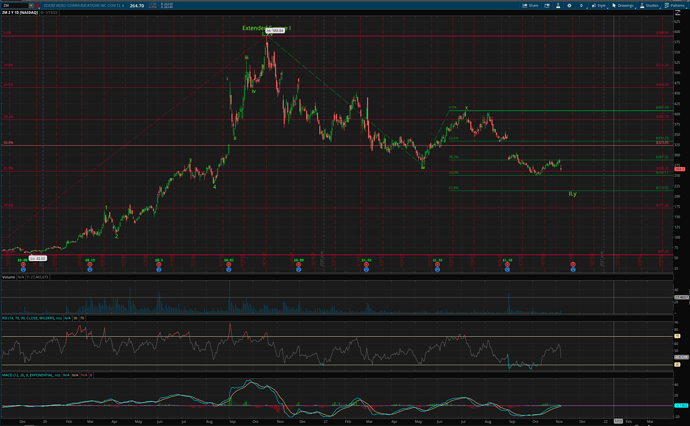
Task: Click the Volume study label
Action: [9, 275]
